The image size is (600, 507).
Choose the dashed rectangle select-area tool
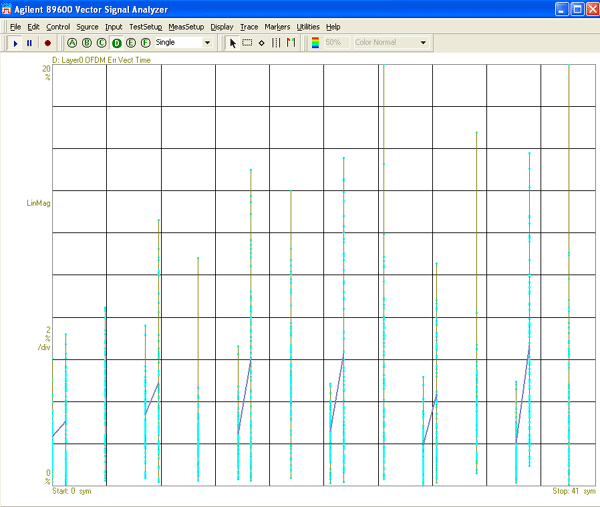[x=247, y=43]
